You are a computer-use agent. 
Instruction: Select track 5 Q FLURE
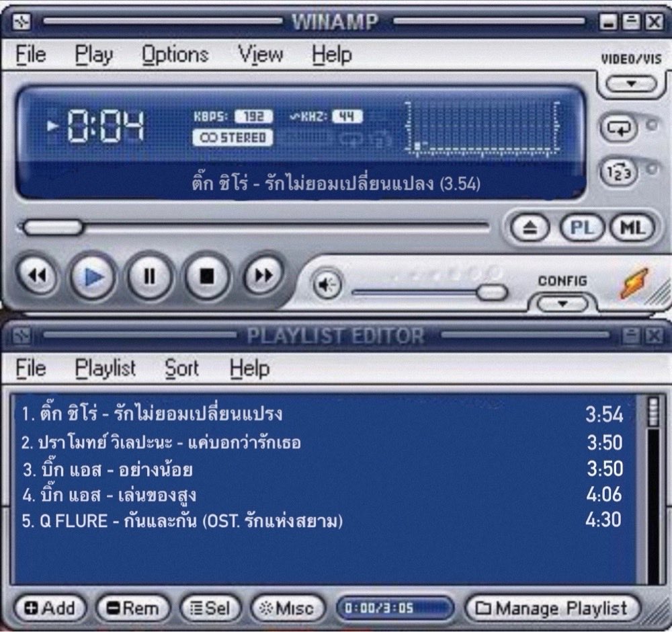coord(322,521)
